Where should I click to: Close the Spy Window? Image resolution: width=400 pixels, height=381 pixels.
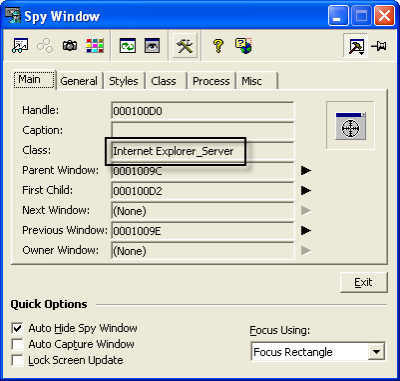point(384,16)
